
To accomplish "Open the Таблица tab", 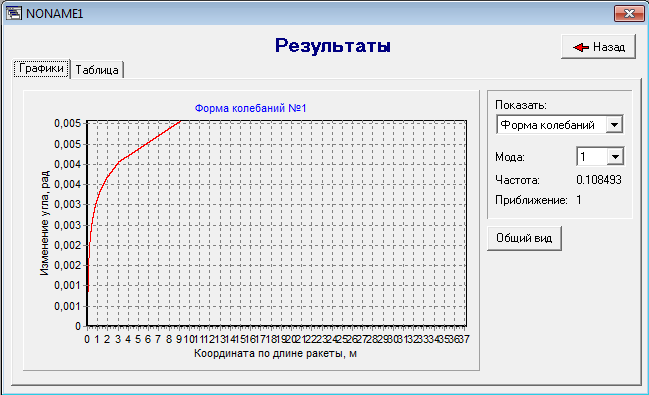I will tap(97, 70).
